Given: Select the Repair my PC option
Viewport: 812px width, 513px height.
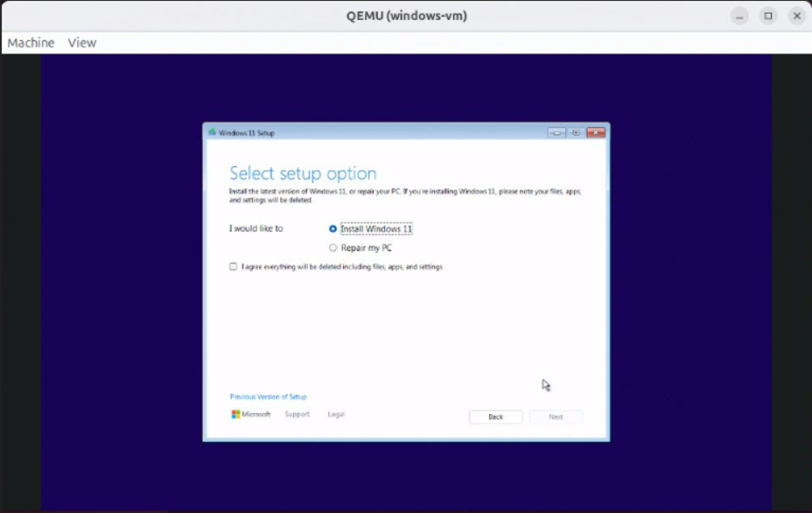Looking at the screenshot, I should (x=333, y=247).
